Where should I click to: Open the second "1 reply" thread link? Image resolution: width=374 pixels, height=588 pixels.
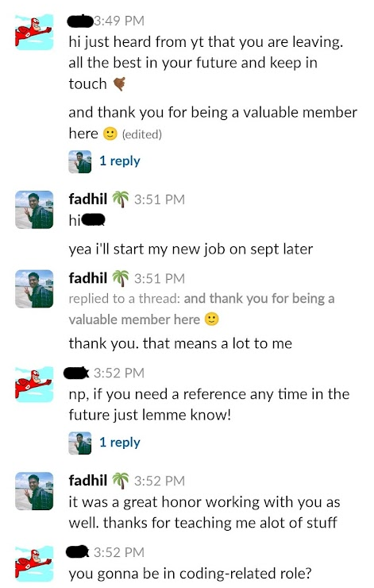coord(120,443)
